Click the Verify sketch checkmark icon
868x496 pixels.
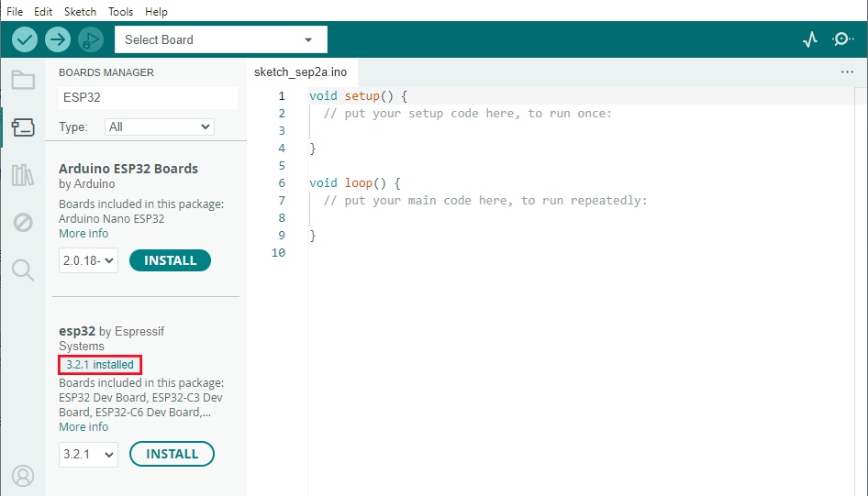[x=25, y=39]
